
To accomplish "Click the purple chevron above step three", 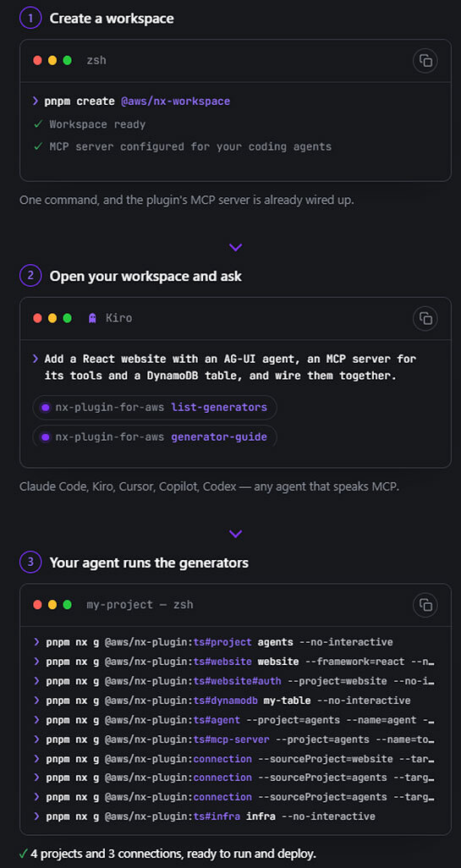I will coord(236,534).
